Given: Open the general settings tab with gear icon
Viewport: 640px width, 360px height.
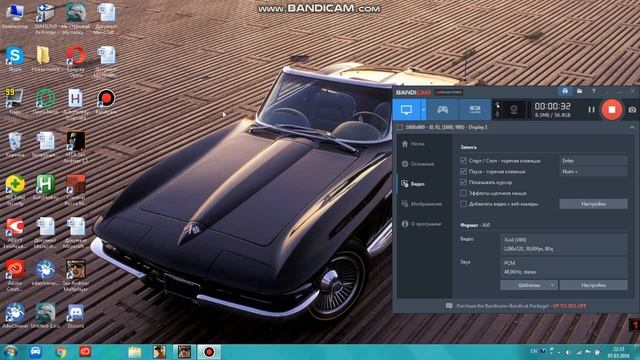Looking at the screenshot, I should pyautogui.click(x=418, y=164).
